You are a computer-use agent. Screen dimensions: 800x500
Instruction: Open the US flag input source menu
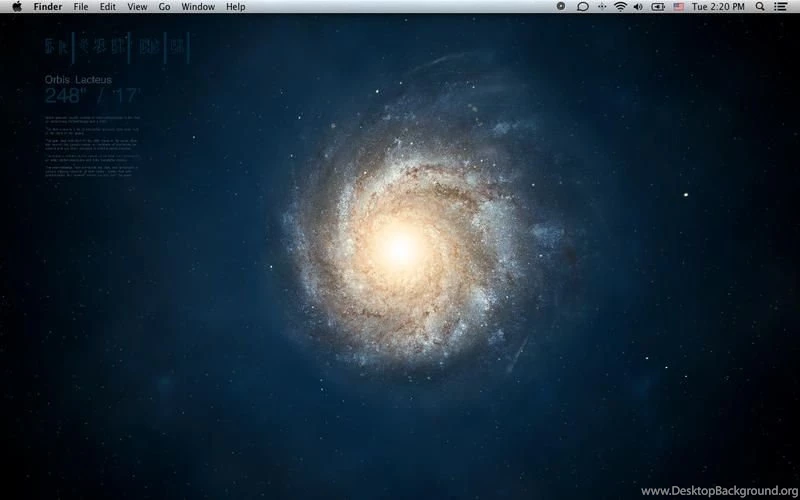click(x=679, y=6)
